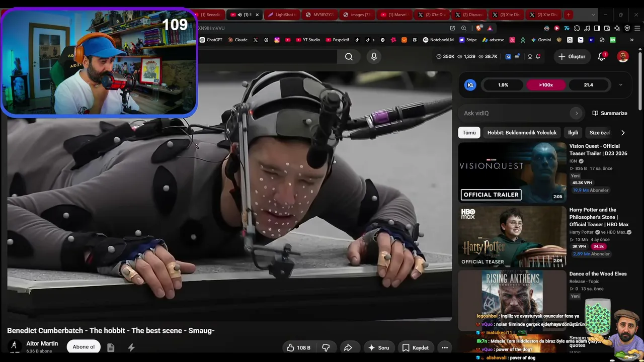
Task: Share the video using the arrow icon
Action: click(348, 347)
